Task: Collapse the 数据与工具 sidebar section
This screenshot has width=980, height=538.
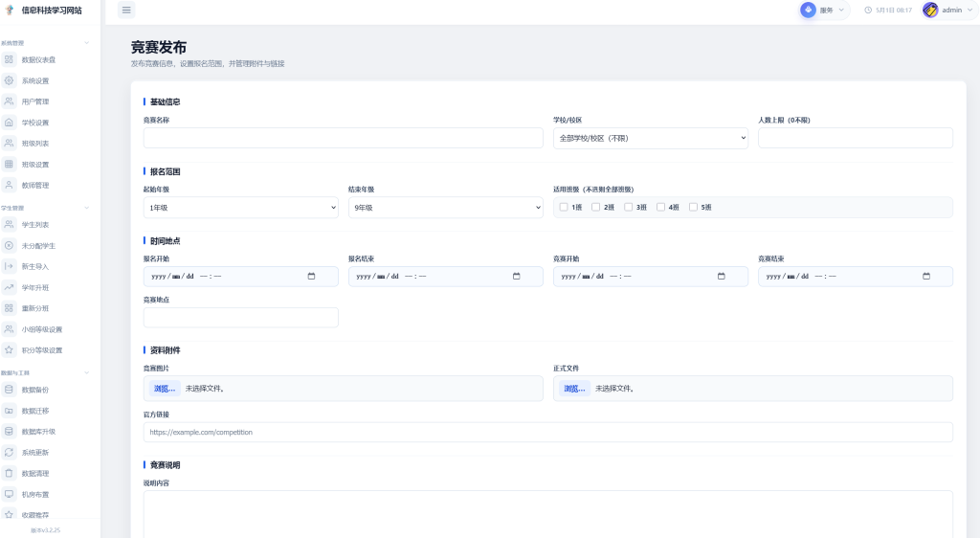Action: click(86, 373)
